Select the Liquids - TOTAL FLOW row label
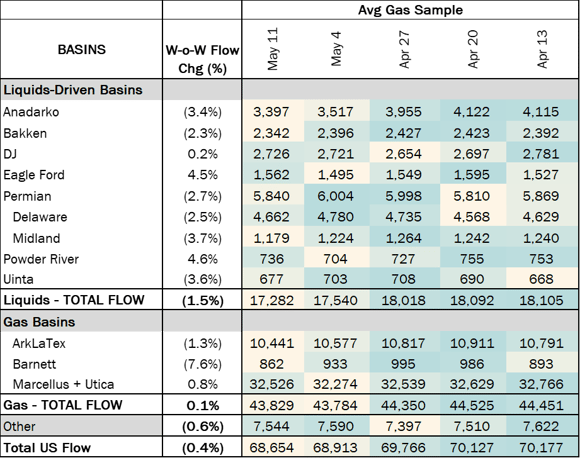Viewport: 580px width, 458px height. (x=74, y=300)
